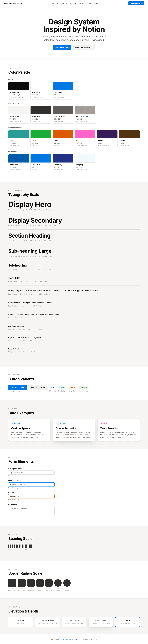This screenshot has height=644, width=148.
Task: Click the Request a demo secondary button
Action: (38, 387)
